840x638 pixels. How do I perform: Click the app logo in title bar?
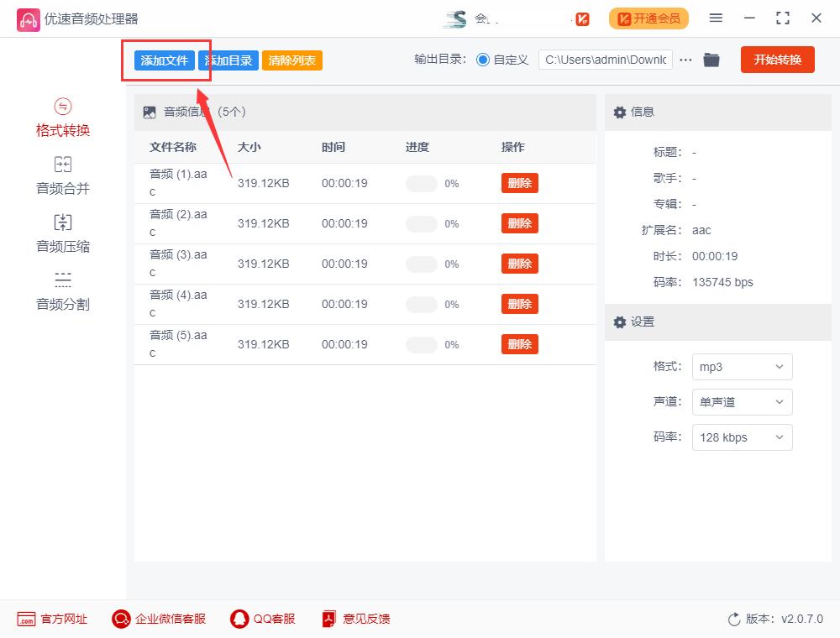click(x=29, y=18)
